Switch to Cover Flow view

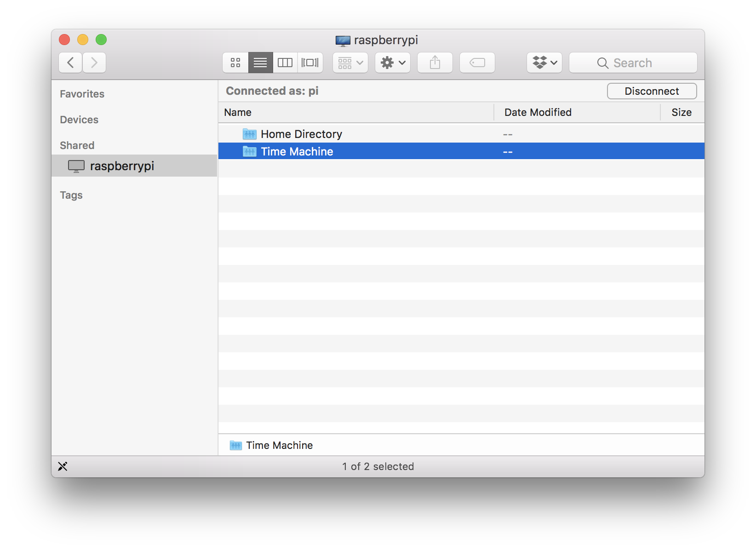coord(310,63)
